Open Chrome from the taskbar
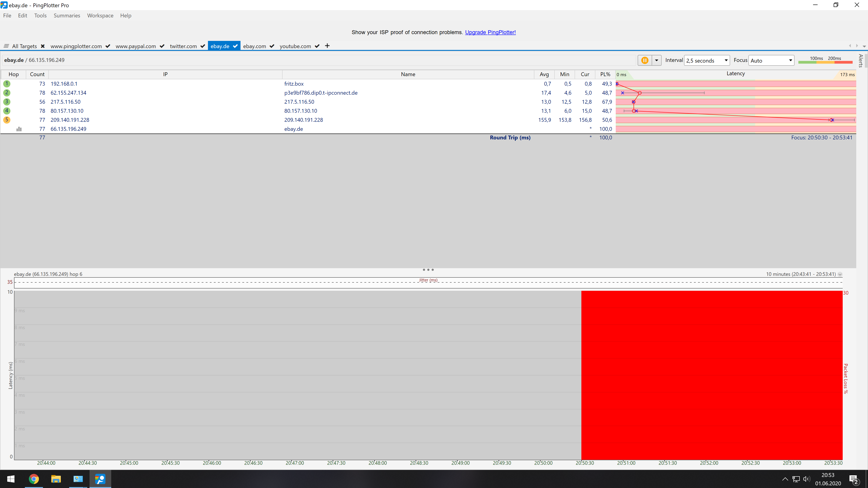Viewport: 868px width, 488px height. pyautogui.click(x=34, y=479)
